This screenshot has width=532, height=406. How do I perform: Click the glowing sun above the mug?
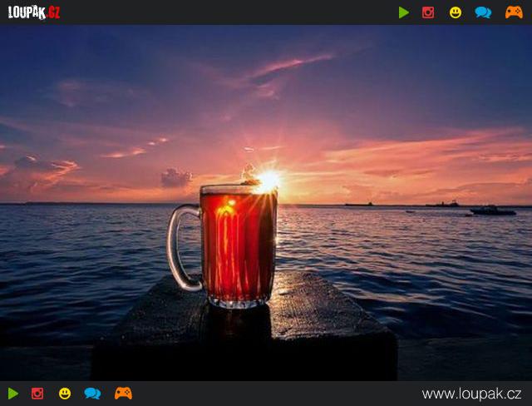268,181
